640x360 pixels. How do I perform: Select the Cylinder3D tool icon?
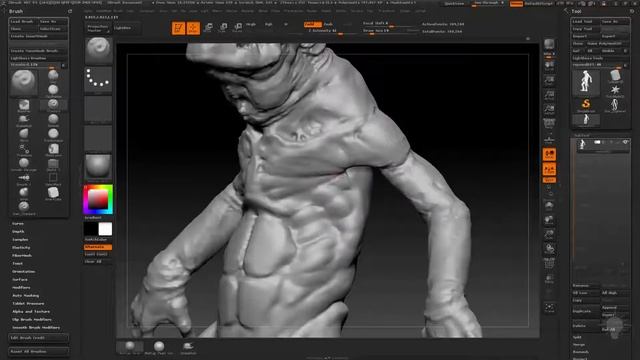click(615, 76)
